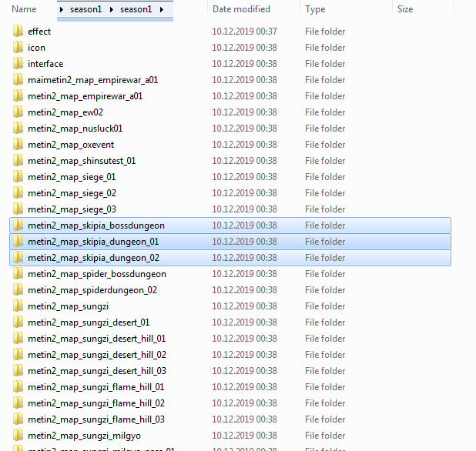Viewport: 476px width, 451px height.
Task: Select metin2_map_sungzi_milgyo folder name
Action: [x=84, y=436]
